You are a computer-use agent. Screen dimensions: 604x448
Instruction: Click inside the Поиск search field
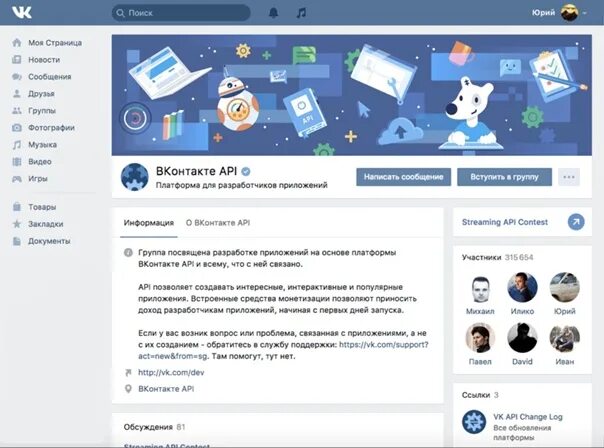[181, 13]
